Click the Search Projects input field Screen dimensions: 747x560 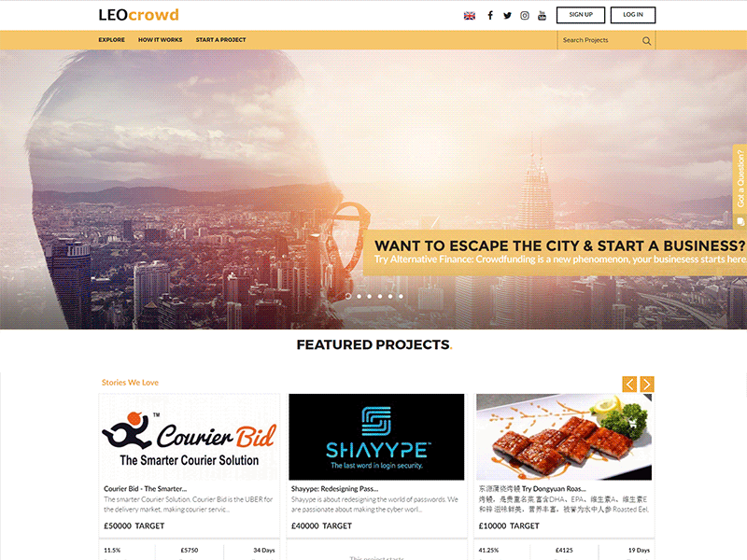tap(600, 40)
